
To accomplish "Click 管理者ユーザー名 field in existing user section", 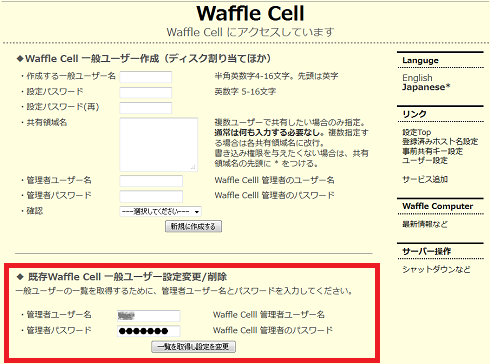I will coord(149,315).
